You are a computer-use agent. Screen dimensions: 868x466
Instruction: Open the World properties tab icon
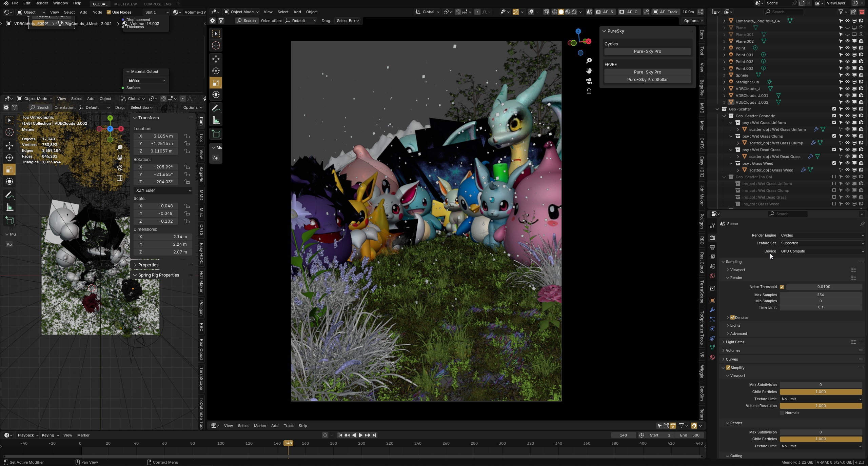pyautogui.click(x=712, y=276)
